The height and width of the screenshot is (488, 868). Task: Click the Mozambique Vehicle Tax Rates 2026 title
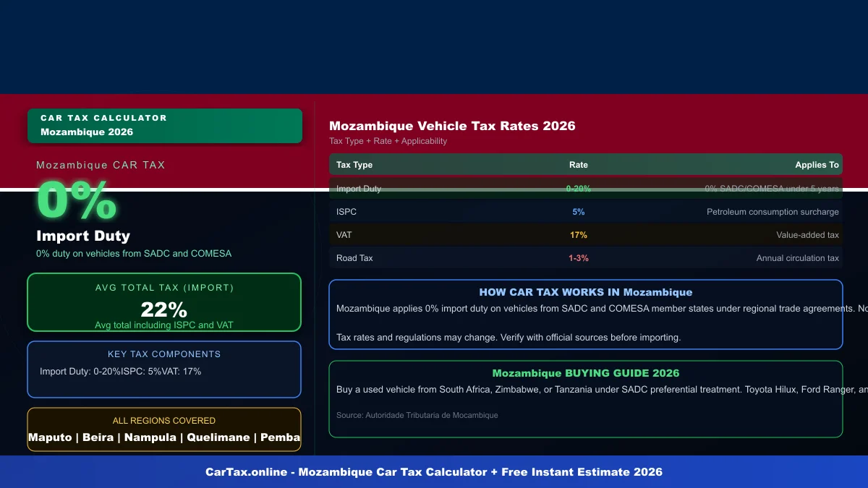(452, 126)
